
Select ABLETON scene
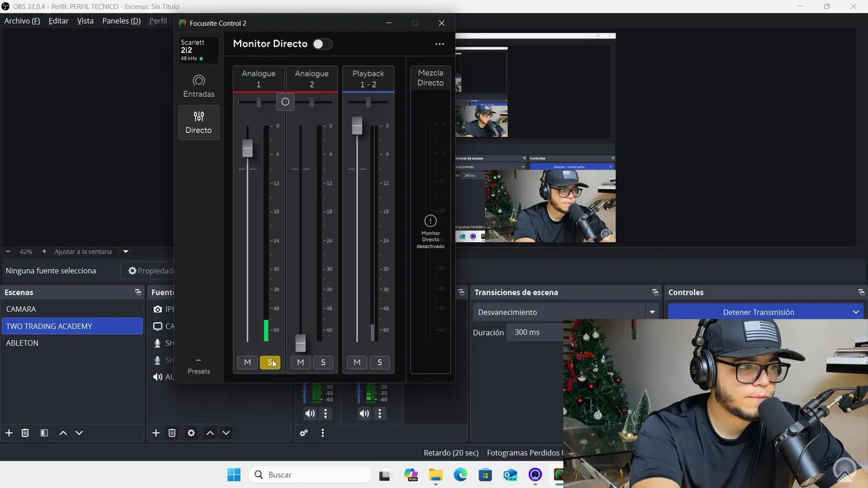[x=72, y=343]
